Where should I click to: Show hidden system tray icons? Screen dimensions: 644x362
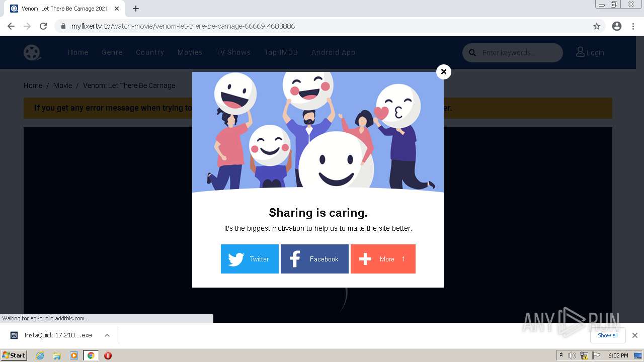(x=561, y=355)
